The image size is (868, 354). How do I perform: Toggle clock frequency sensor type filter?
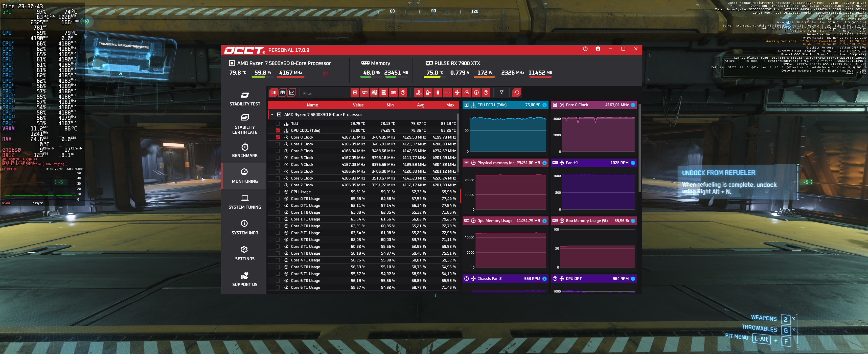(x=467, y=92)
